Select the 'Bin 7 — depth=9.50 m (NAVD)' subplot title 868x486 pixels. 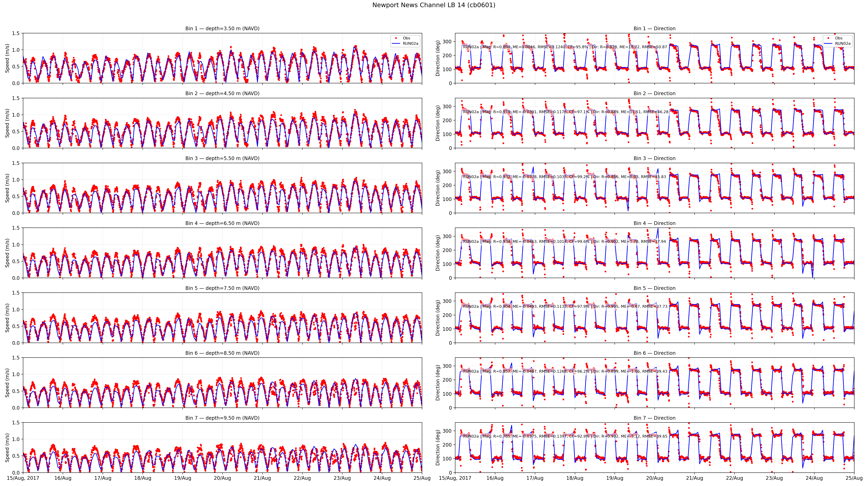tap(222, 418)
